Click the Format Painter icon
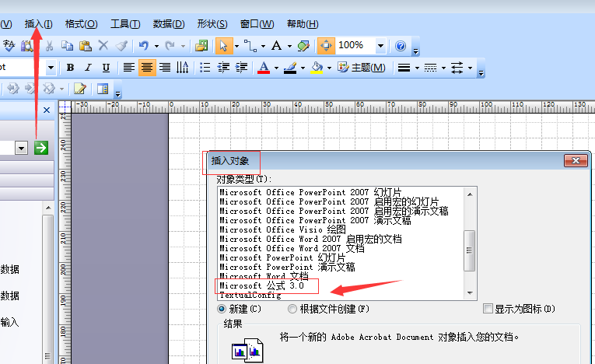 (x=122, y=46)
